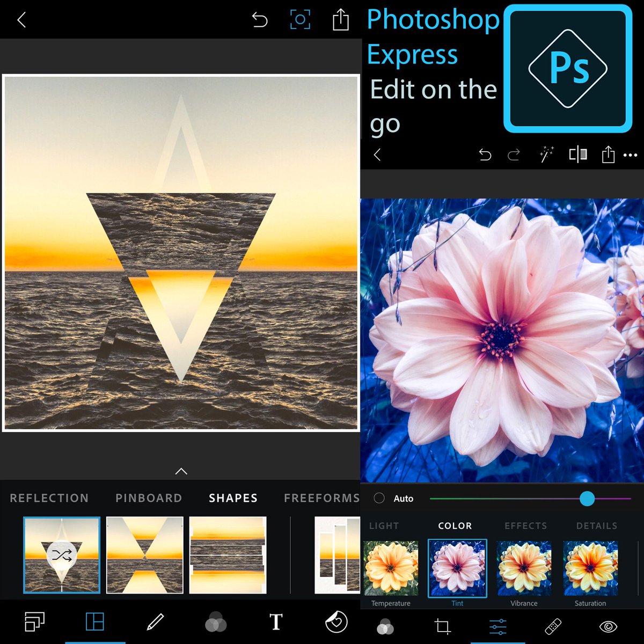644x644 pixels.
Task: Select the bandage spot heal tool
Action: tap(553, 626)
